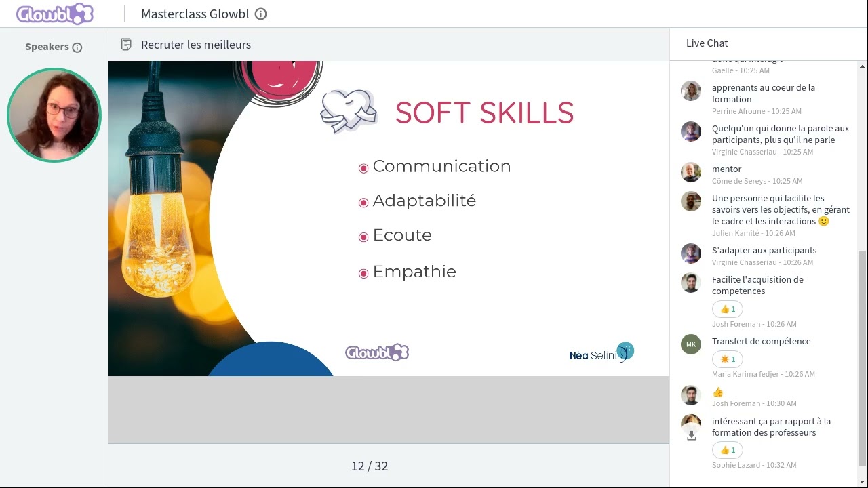Click the timestamp 'Gaelle - 10:25 AM'
This screenshot has height=488, width=868.
(x=741, y=70)
